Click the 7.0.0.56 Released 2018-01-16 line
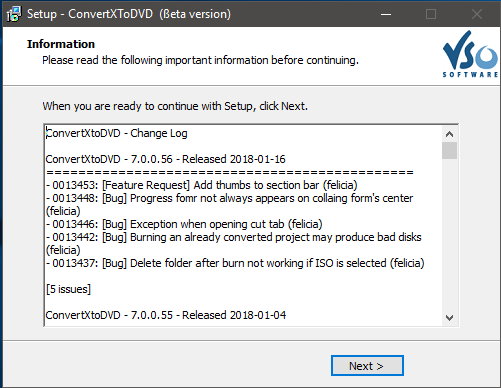Viewport: 501px width, 388px height. (166, 159)
